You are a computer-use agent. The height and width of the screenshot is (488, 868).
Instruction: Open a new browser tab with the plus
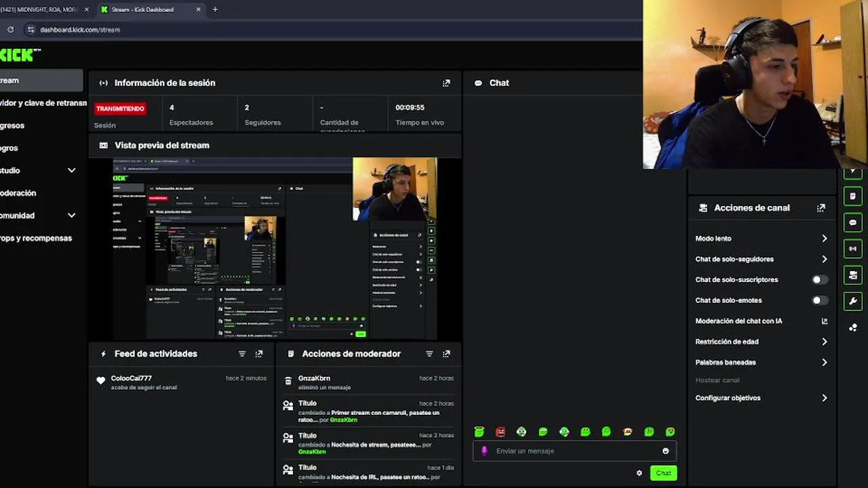coord(215,9)
